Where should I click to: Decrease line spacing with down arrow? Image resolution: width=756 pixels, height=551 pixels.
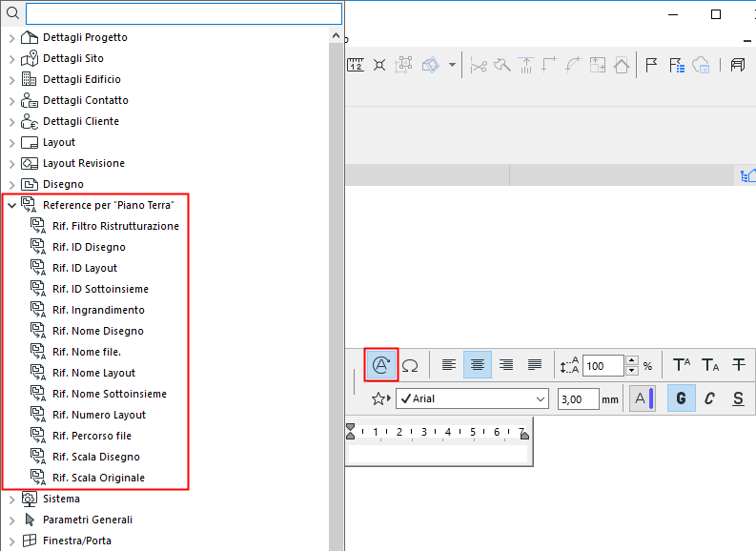click(x=632, y=371)
